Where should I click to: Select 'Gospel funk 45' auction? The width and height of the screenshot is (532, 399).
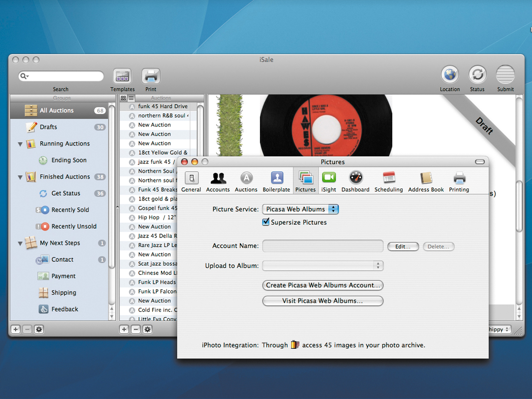tap(148, 208)
